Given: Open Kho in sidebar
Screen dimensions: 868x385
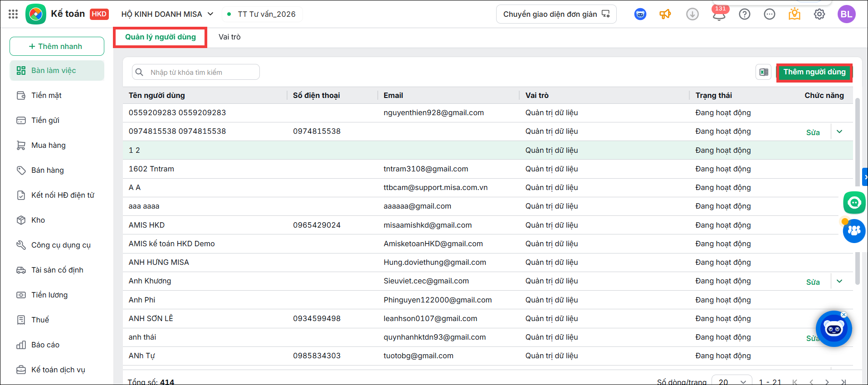Looking at the screenshot, I should point(57,220).
